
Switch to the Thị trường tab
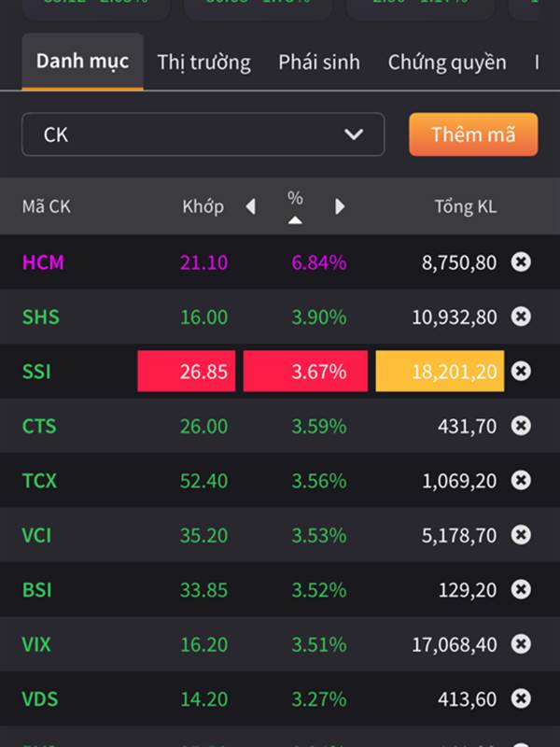[x=203, y=63]
